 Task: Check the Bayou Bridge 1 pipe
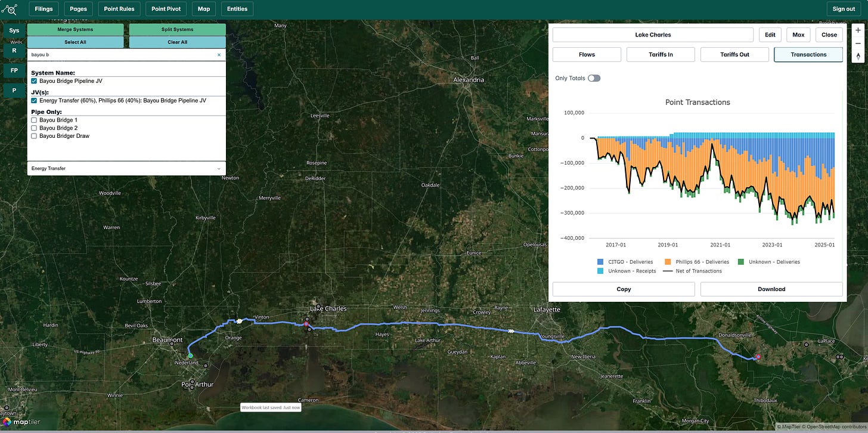[34, 120]
